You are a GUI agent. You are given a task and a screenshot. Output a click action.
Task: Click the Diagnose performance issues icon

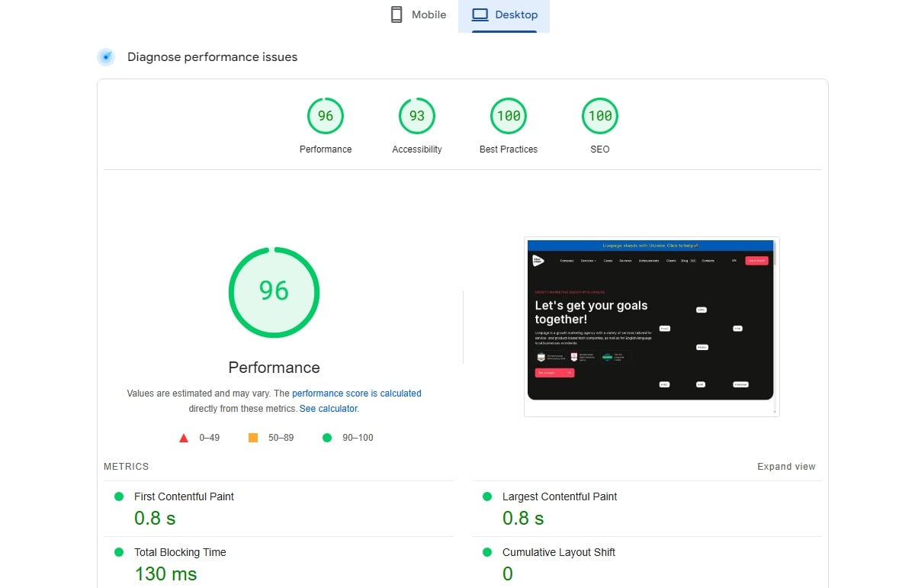tap(106, 57)
